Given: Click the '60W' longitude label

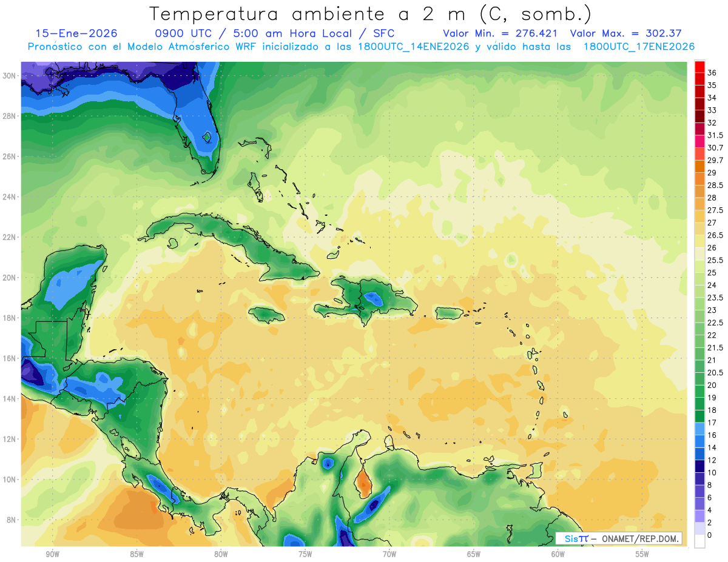Looking at the screenshot, I should 558,554.
